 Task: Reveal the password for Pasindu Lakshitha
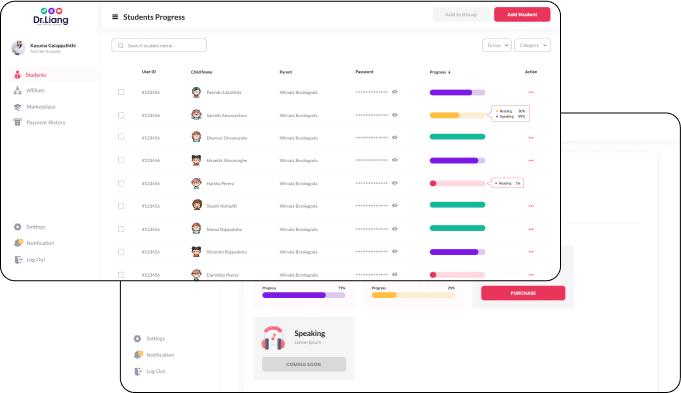395,92
